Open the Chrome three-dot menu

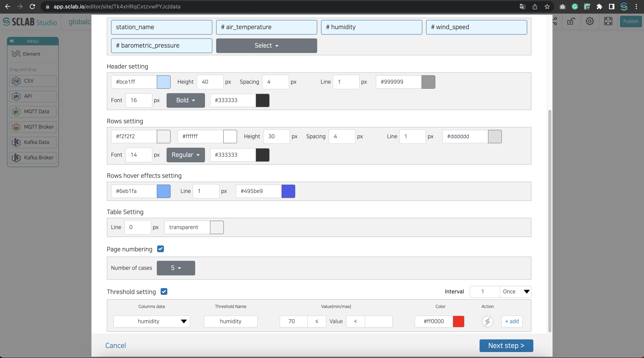pos(636,7)
